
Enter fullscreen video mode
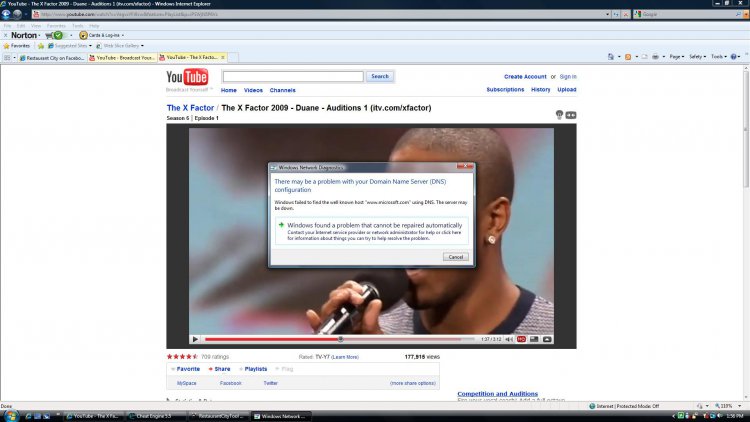pyautogui.click(x=547, y=339)
